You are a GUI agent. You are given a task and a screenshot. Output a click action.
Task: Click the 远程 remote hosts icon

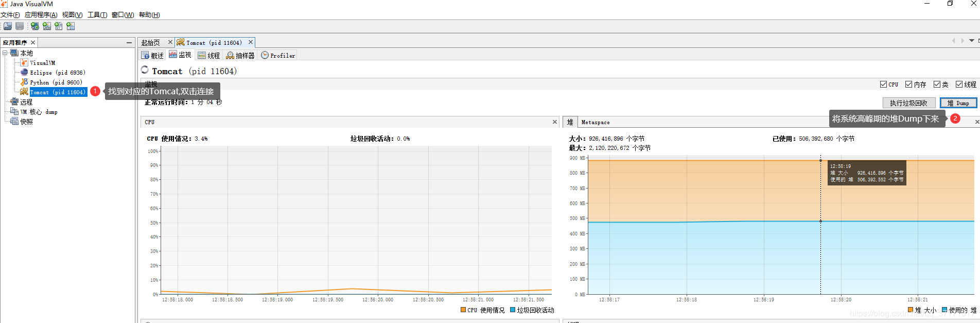(14, 101)
